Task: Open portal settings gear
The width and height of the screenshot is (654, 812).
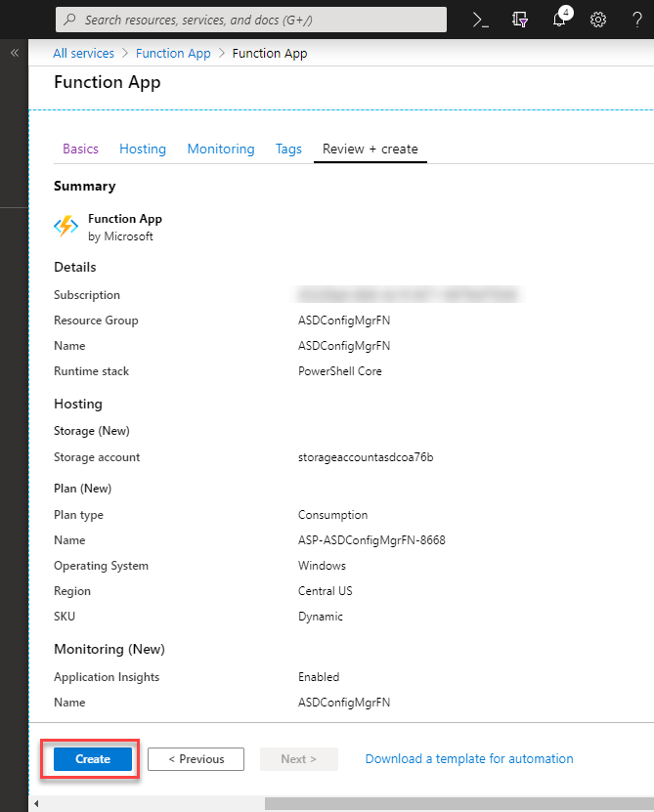Action: (x=598, y=20)
